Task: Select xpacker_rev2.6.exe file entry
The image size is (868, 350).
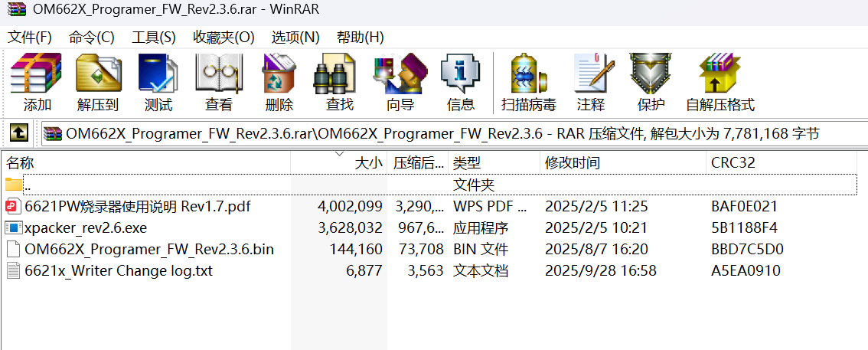Action: (86, 227)
